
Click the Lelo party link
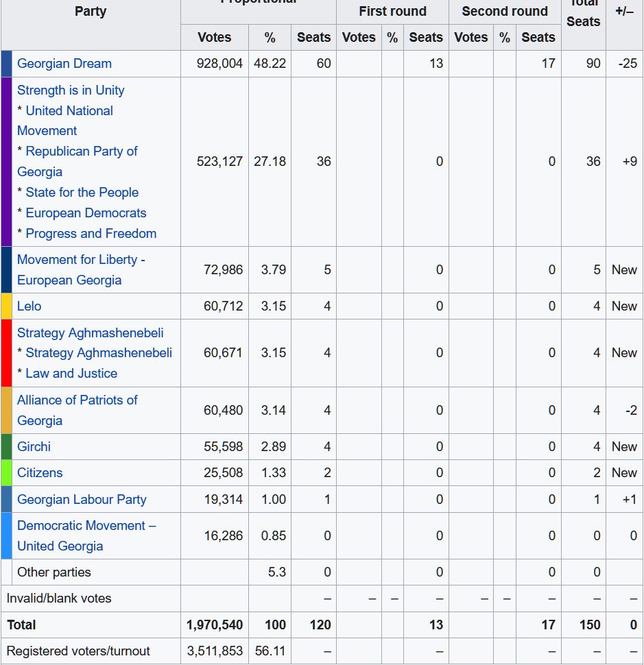coord(29,306)
